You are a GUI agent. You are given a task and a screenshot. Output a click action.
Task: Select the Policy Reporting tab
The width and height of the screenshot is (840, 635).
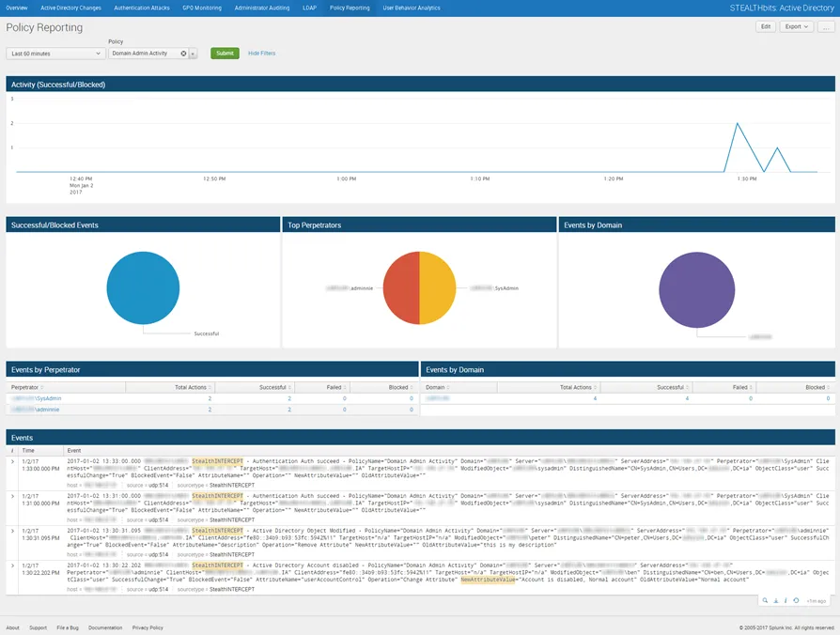coord(350,8)
